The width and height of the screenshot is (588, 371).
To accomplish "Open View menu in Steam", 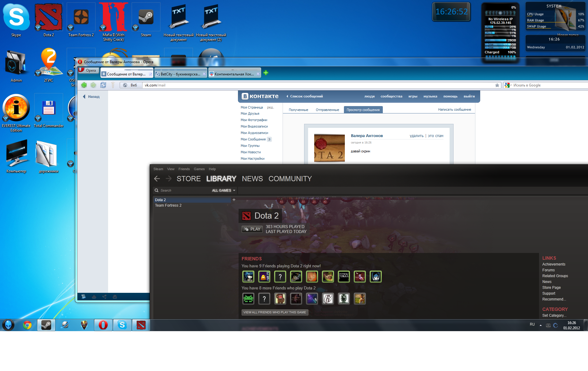I will coord(171,169).
